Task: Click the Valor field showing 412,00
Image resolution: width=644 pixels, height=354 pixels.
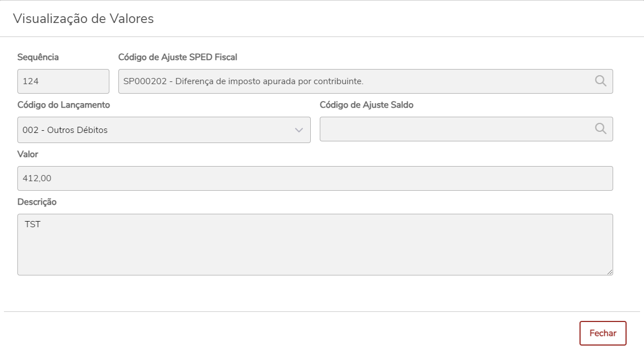Action: coord(314,178)
